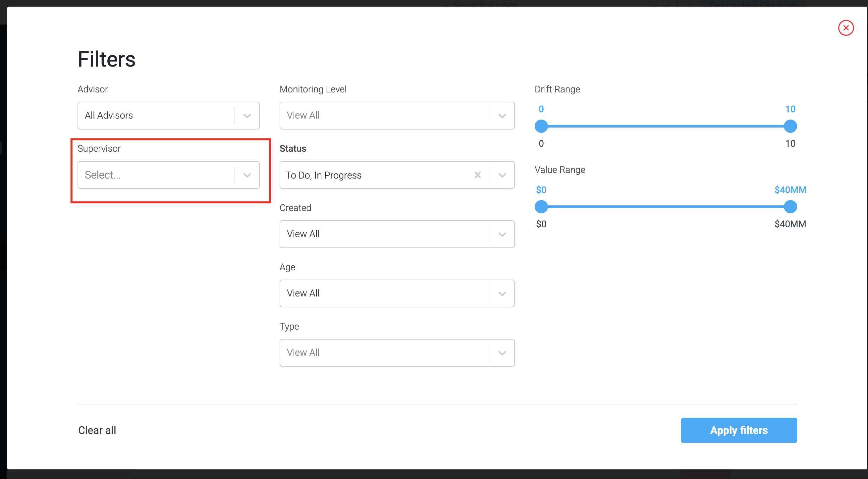
Task: Click Created dropdown chevron
Action: [x=502, y=235]
